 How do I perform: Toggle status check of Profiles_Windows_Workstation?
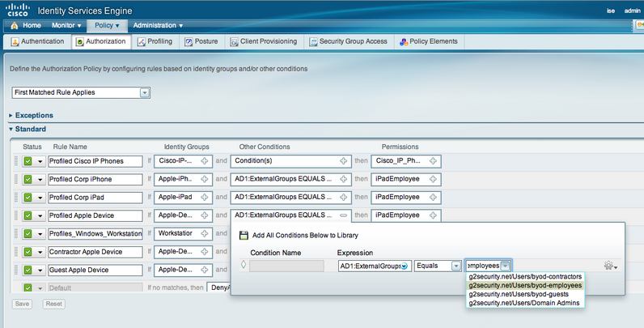coord(28,233)
